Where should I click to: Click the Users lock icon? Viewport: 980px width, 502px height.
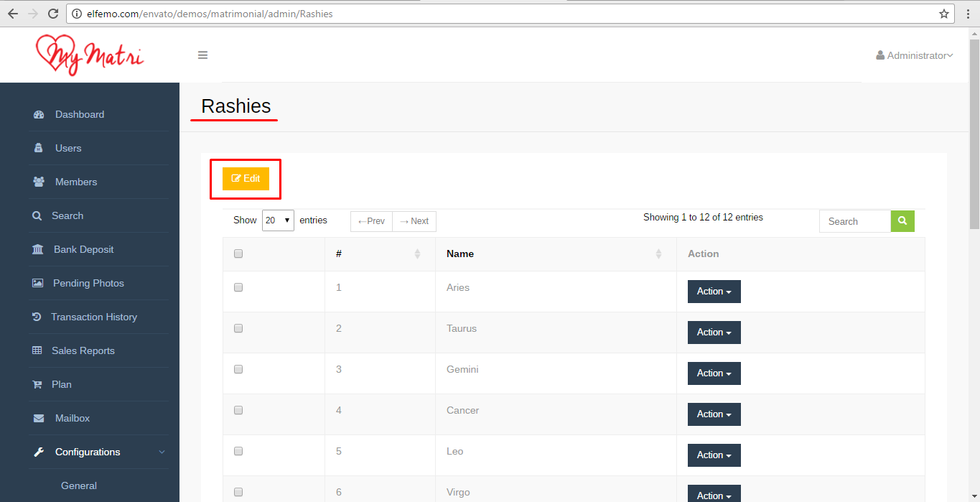(x=39, y=149)
